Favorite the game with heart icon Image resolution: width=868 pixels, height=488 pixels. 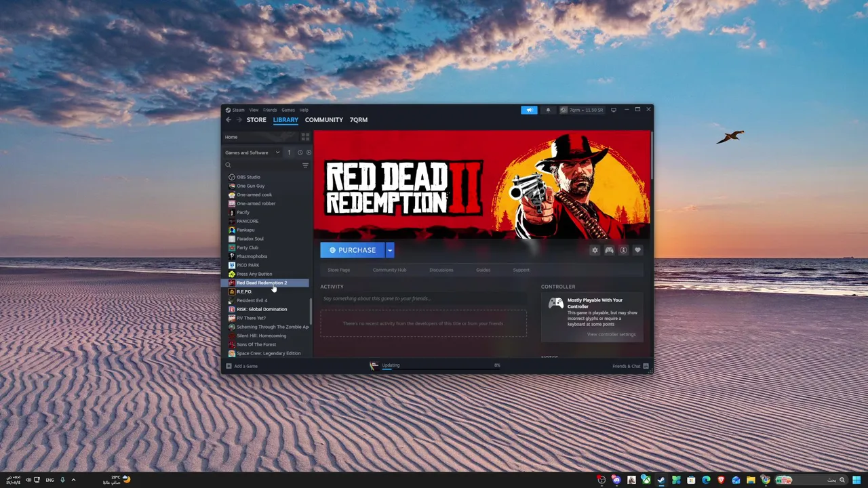[637, 250]
